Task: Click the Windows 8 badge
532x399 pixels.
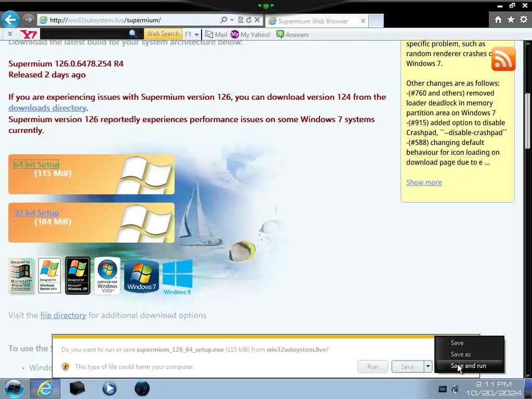Action: pyautogui.click(x=178, y=277)
